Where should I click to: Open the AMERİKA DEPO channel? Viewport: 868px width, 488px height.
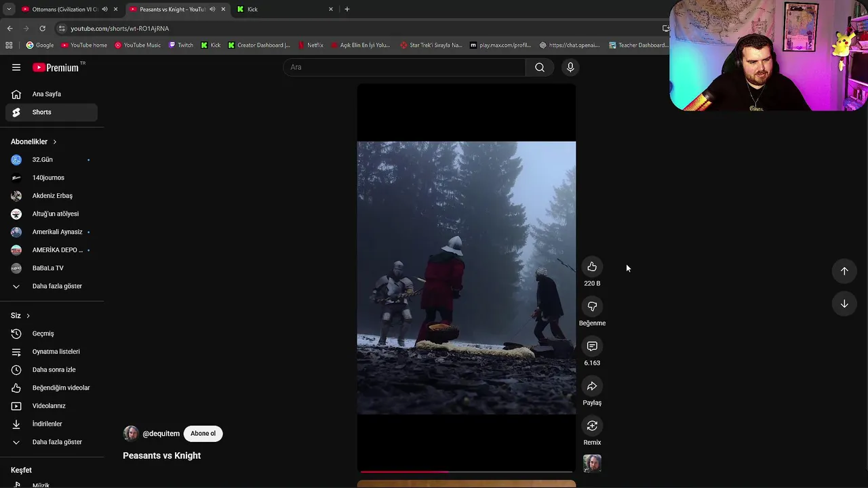point(52,250)
